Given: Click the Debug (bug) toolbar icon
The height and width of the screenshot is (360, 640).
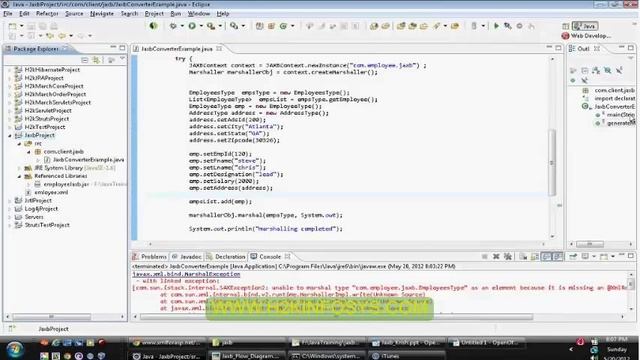Looking at the screenshot, I should click(x=173, y=26).
